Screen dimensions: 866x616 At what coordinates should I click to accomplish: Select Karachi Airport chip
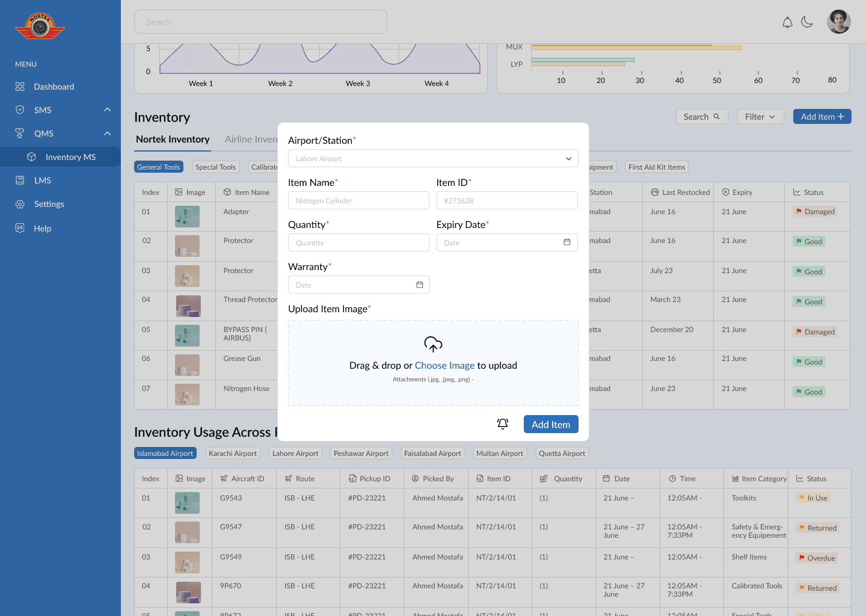tap(233, 454)
